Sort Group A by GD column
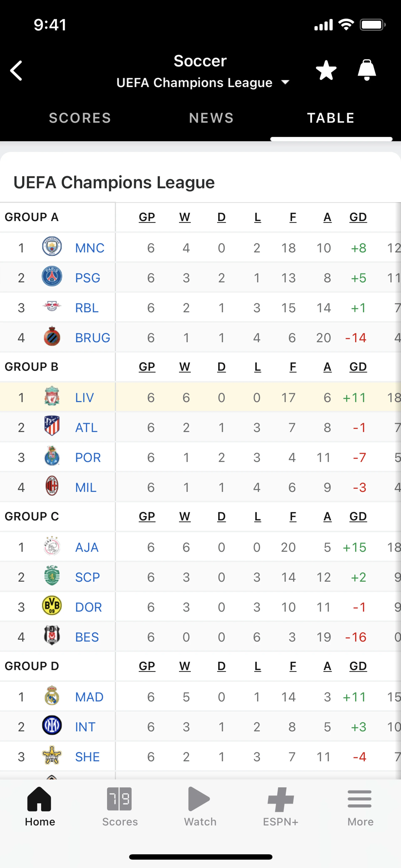The width and height of the screenshot is (401, 868). point(358,217)
